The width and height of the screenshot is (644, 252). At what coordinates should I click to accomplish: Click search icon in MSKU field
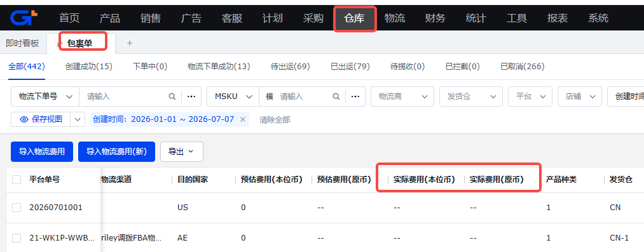(336, 96)
